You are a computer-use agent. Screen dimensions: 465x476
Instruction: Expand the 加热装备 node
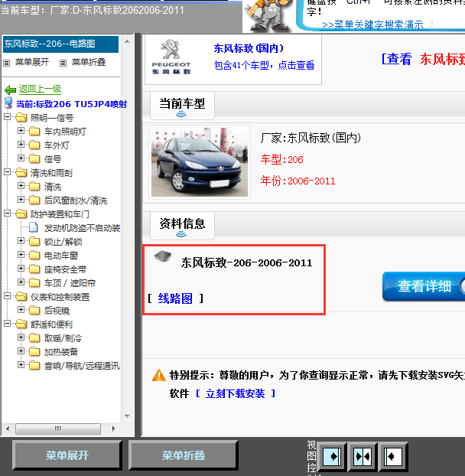21,351
